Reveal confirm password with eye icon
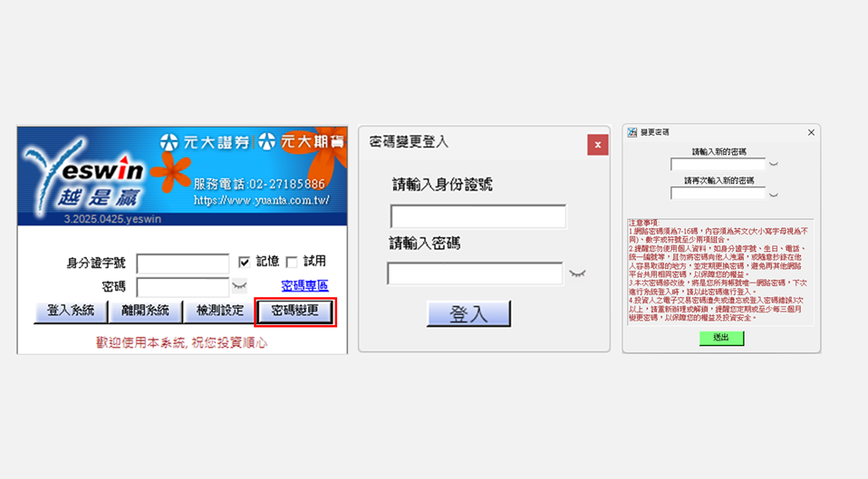Screen dimensions: 868x479 coord(774,195)
